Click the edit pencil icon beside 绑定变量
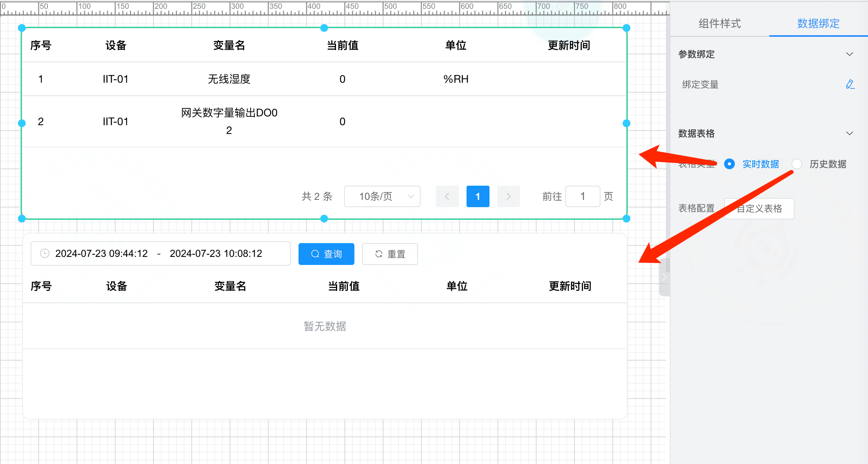Screen dimensions: 868x464 tap(850, 84)
